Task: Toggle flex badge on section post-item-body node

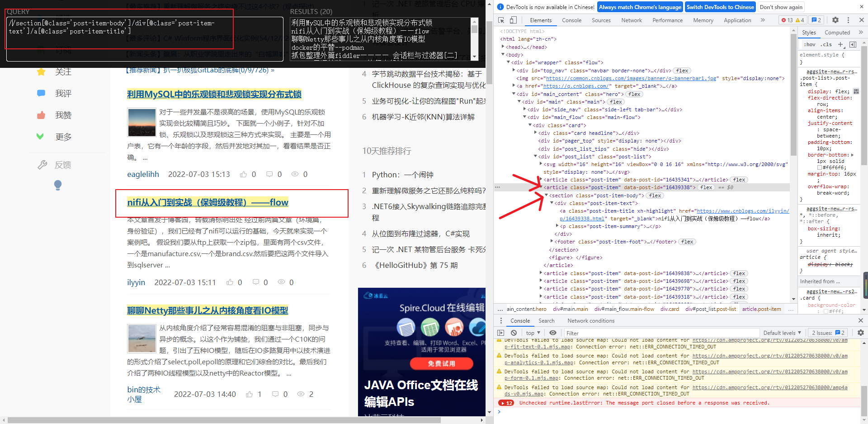Action: [655, 195]
